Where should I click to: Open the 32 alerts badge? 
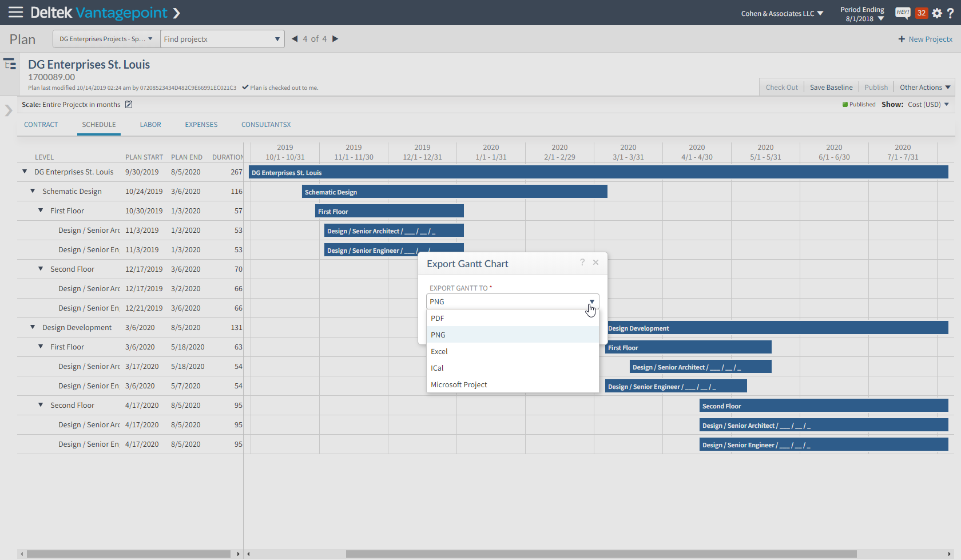click(x=921, y=13)
